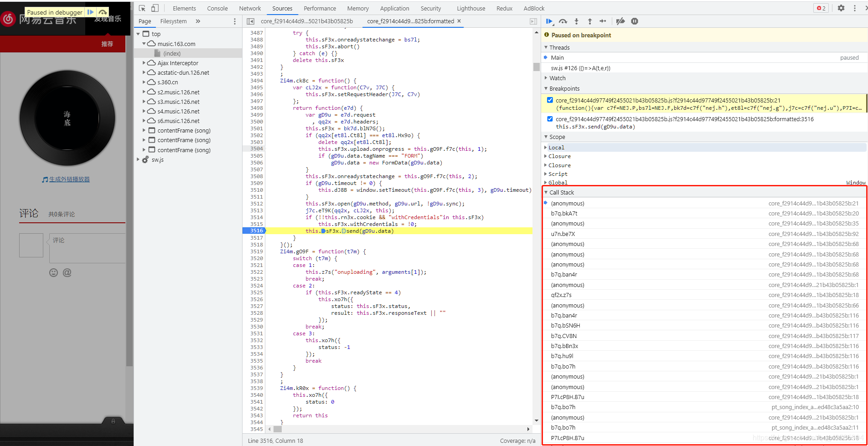The image size is (868, 446).
Task: Open the Lighthouse tab
Action: point(471,8)
